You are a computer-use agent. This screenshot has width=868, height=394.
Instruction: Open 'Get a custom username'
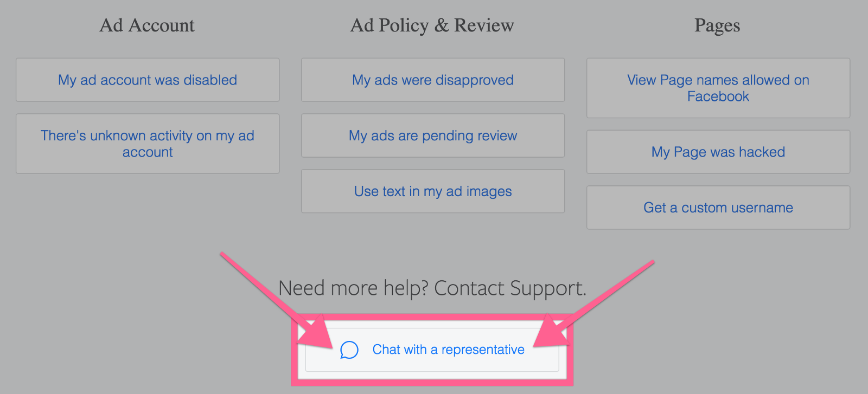pyautogui.click(x=718, y=208)
